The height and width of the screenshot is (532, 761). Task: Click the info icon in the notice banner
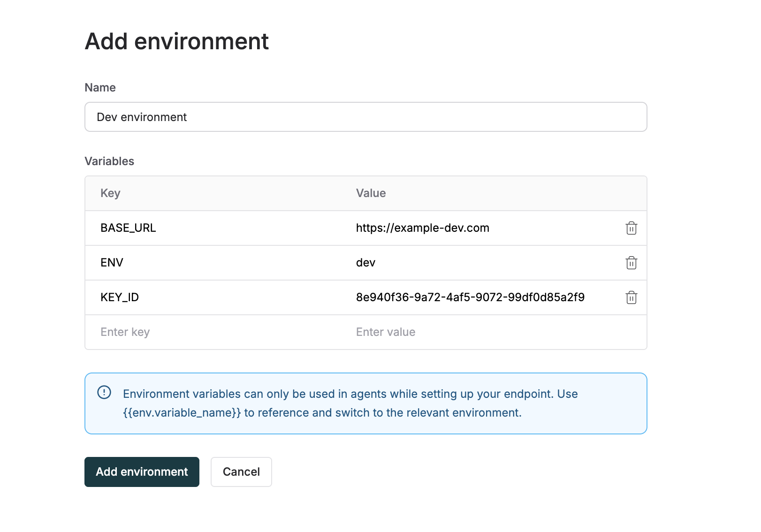click(104, 392)
